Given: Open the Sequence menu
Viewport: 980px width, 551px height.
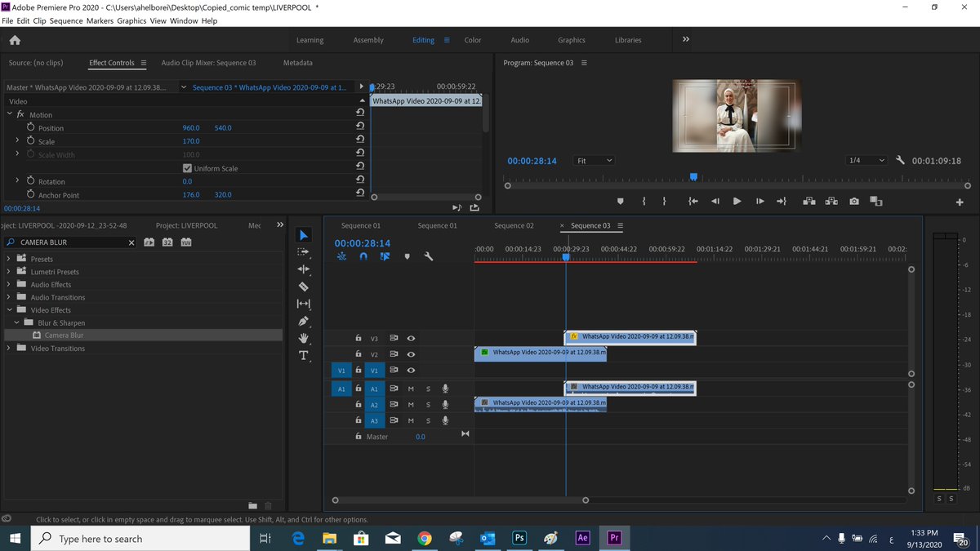Looking at the screenshot, I should [66, 20].
